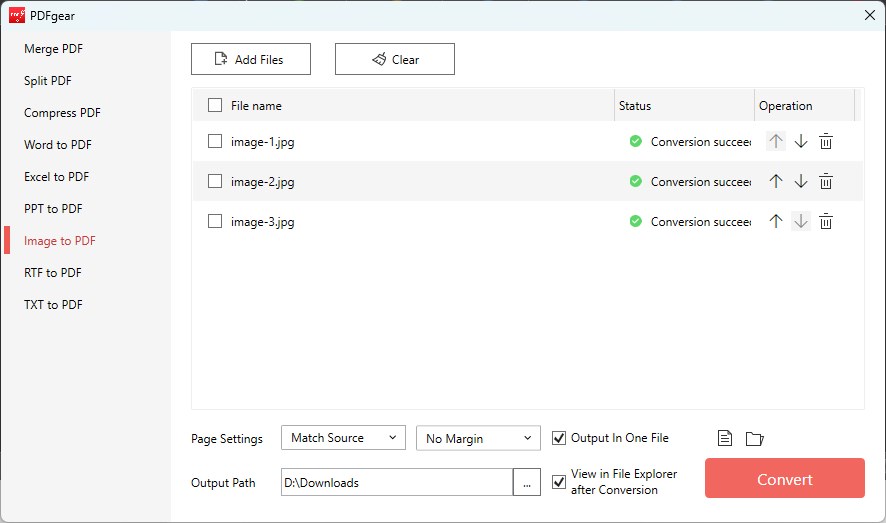This screenshot has height=523, width=886.
Task: Select the image-3.jpg file name
Action: [263, 222]
